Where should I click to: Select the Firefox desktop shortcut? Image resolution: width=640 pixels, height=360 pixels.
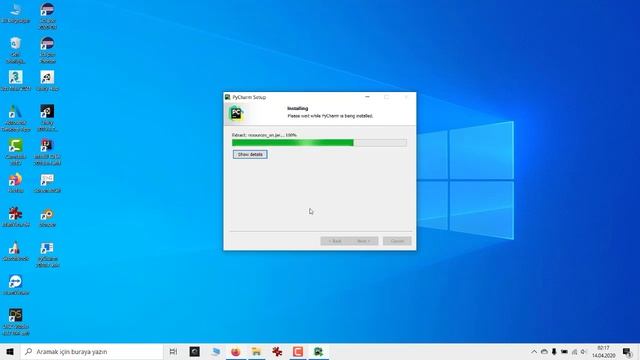(x=16, y=183)
